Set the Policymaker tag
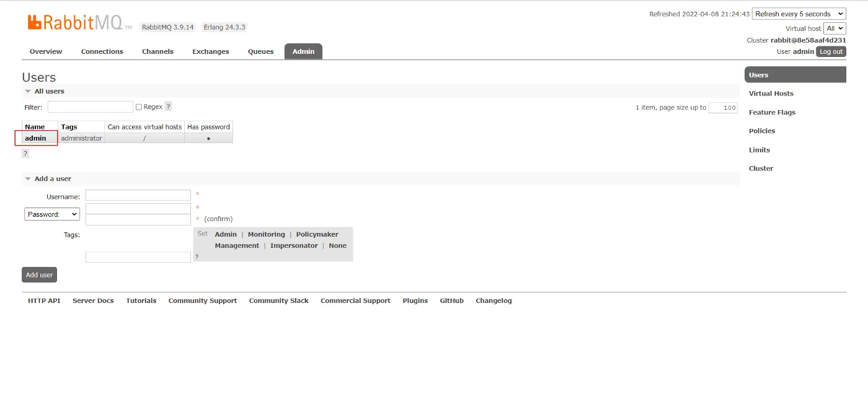 [317, 234]
